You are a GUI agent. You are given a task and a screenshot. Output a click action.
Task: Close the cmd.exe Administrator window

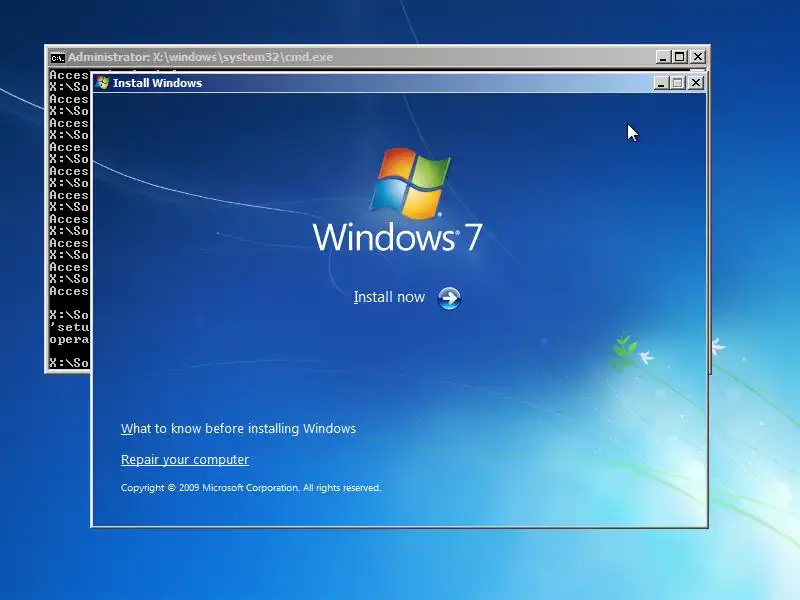tap(698, 57)
